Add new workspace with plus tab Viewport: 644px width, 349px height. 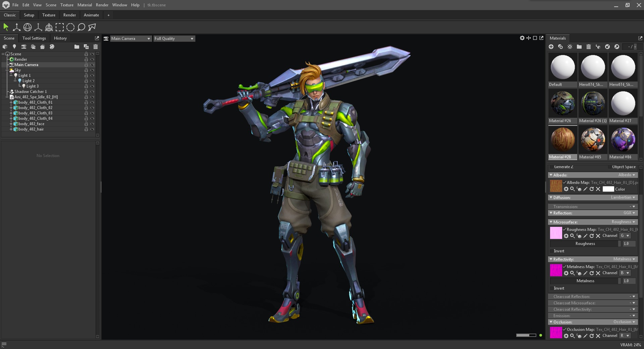108,15
